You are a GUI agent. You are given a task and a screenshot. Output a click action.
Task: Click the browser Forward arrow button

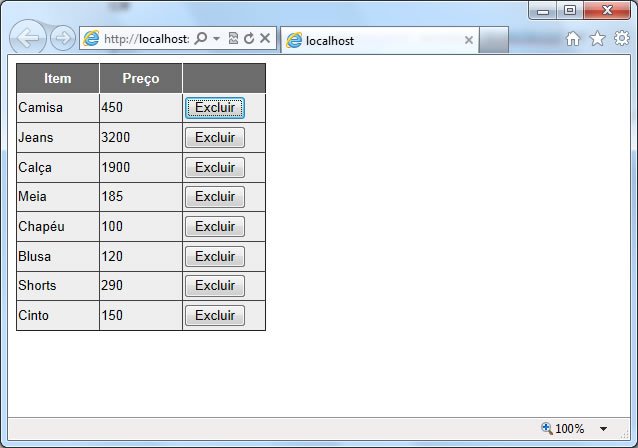coord(63,38)
